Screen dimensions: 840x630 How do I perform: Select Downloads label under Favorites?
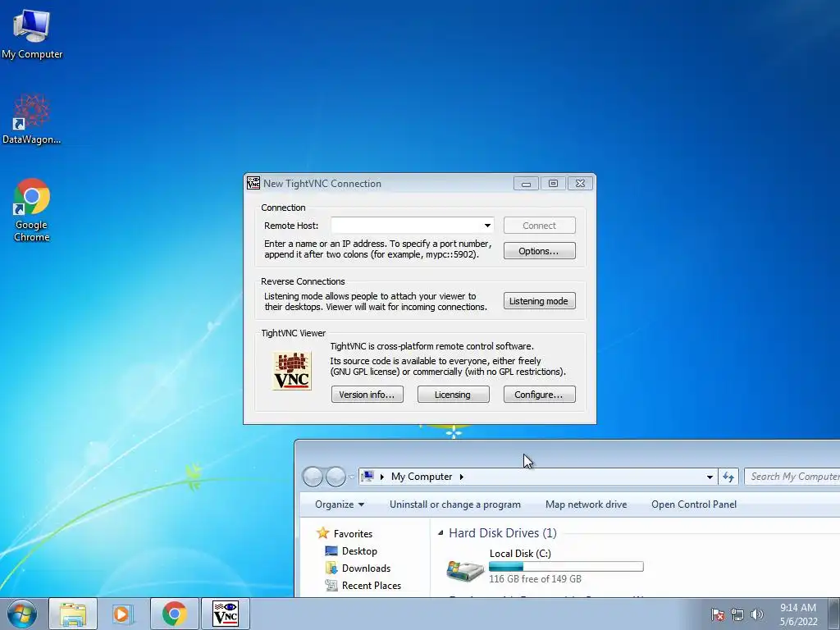tap(366, 568)
